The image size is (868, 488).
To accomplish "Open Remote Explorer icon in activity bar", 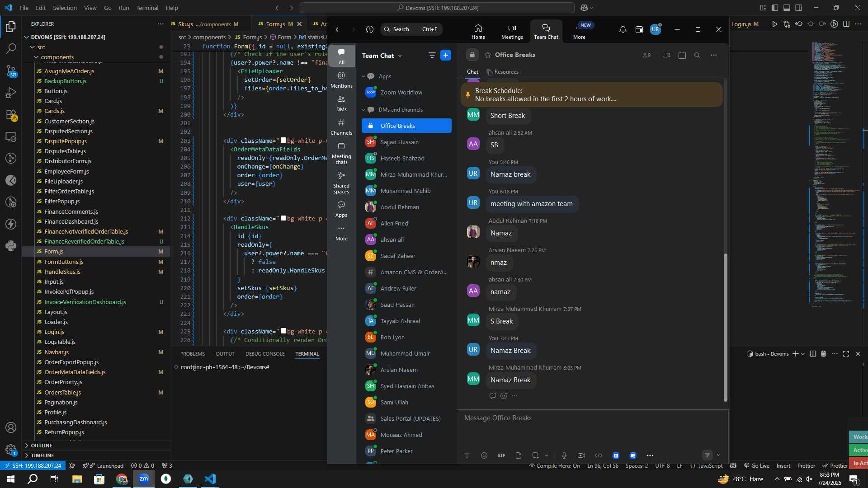I will (x=11, y=136).
